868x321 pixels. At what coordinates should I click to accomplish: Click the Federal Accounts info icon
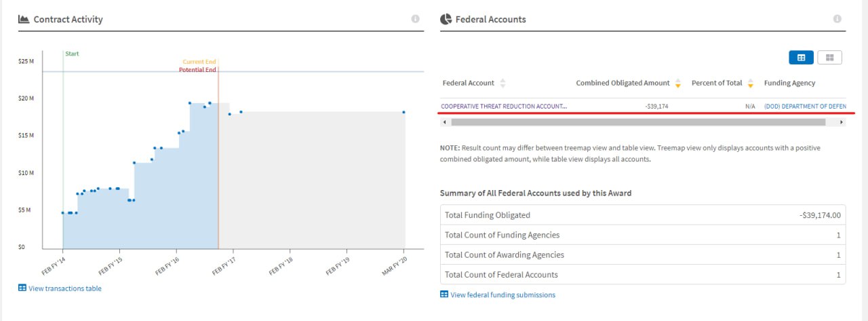click(837, 19)
